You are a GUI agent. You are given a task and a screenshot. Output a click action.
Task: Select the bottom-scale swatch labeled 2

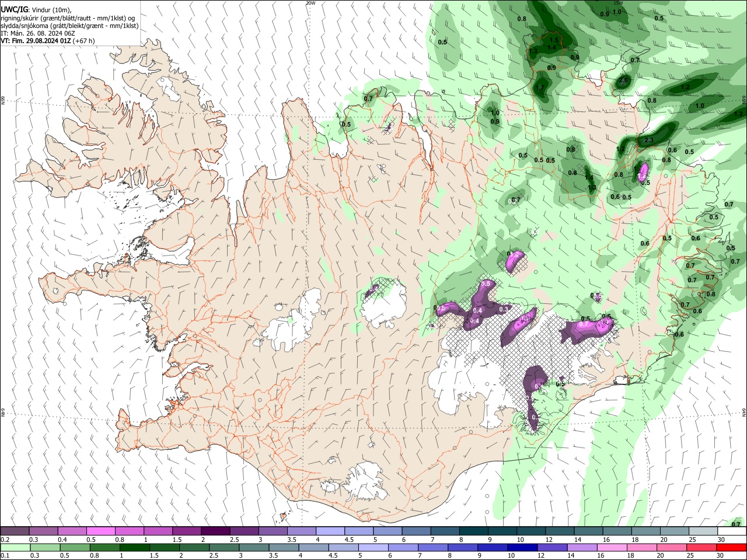pos(194,547)
